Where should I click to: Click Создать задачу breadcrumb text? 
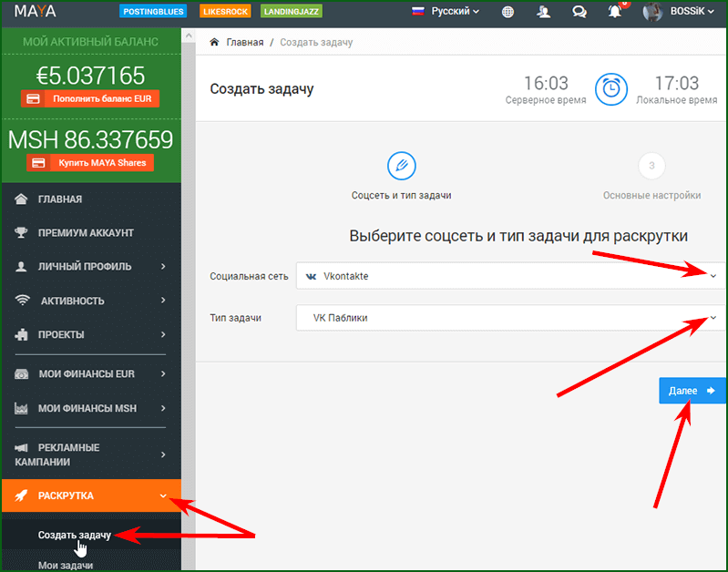316,42
